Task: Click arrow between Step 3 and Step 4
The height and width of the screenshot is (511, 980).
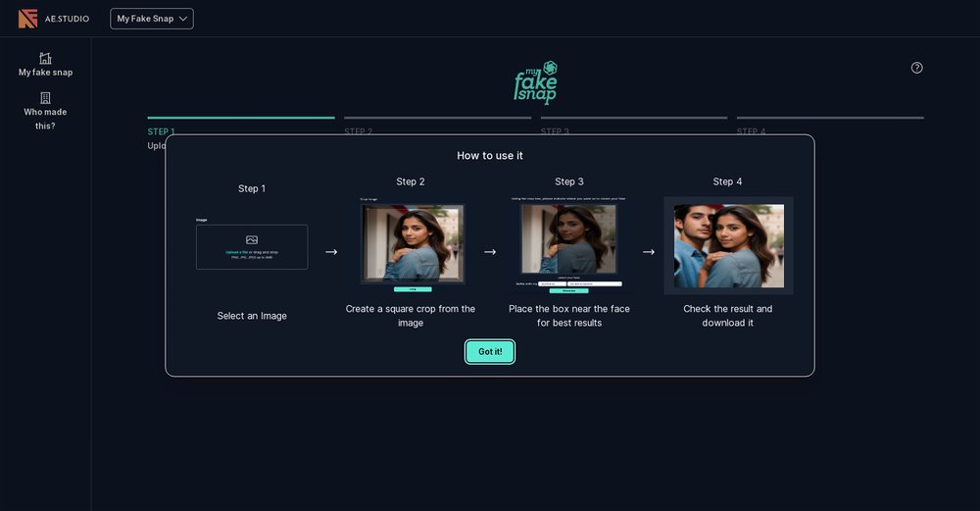Action: [x=648, y=252]
